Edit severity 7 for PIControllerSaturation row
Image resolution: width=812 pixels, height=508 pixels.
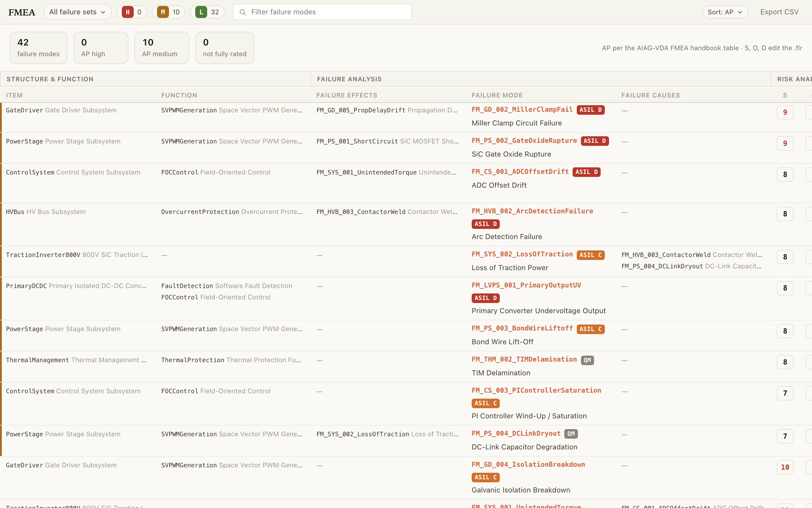tap(785, 393)
